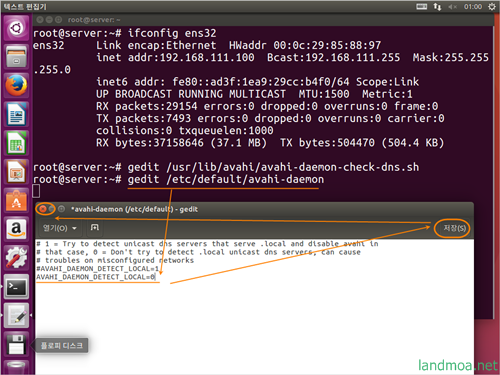Click 텍스트 편집기 app title in top panel

click(x=25, y=7)
